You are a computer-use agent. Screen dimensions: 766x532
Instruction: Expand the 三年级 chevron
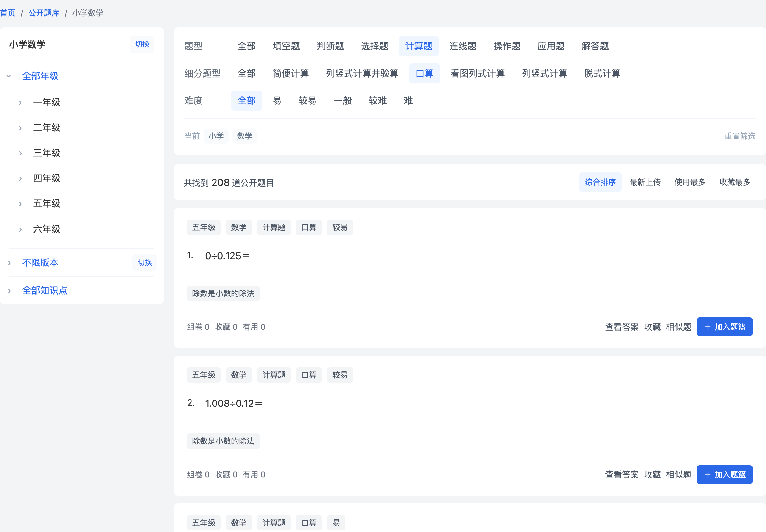tap(20, 153)
